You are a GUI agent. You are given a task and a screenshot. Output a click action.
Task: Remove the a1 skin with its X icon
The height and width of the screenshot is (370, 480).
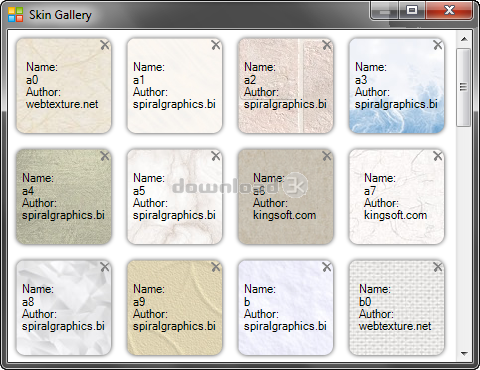tap(216, 45)
